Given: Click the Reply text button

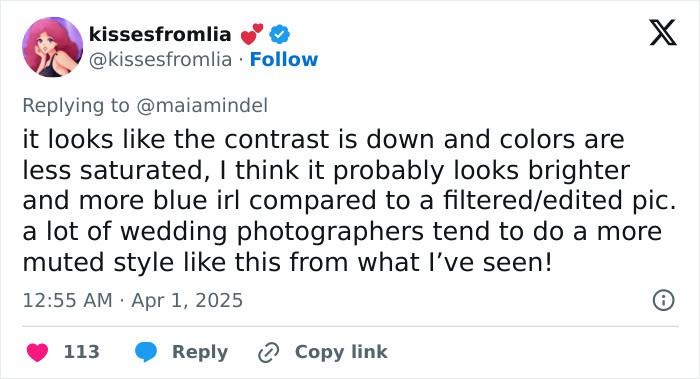Looking at the screenshot, I should [200, 352].
